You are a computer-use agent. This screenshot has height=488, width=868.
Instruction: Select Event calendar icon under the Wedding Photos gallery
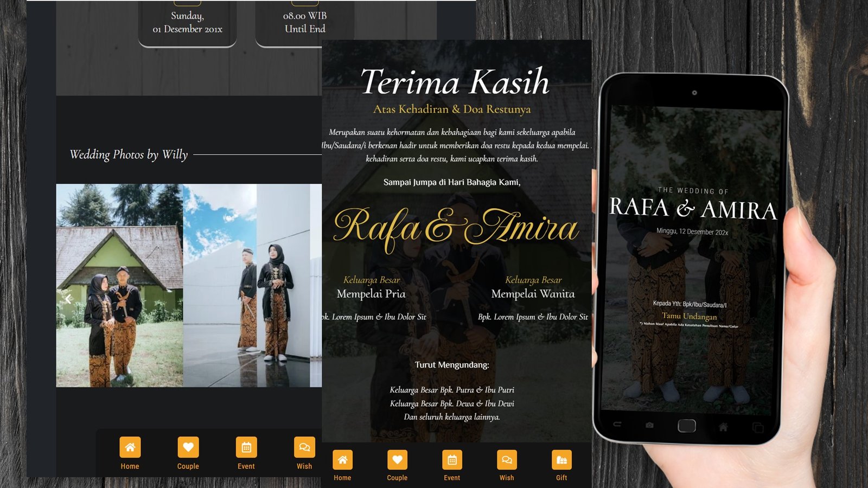point(246,448)
